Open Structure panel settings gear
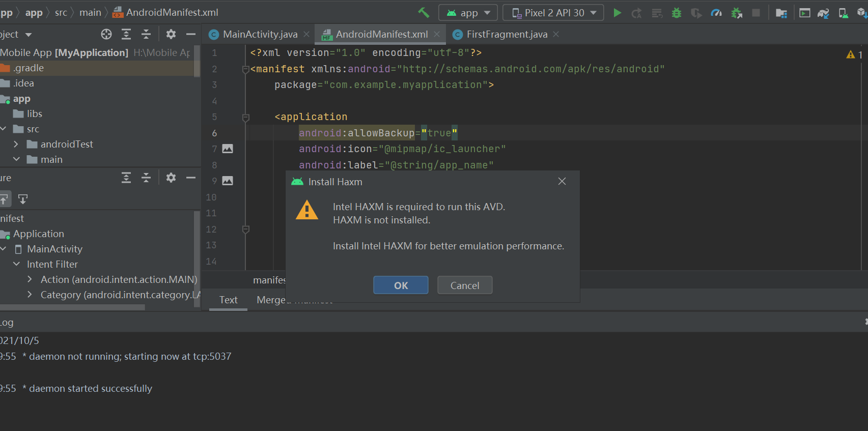Screen dimensions: 868x431 tap(171, 178)
